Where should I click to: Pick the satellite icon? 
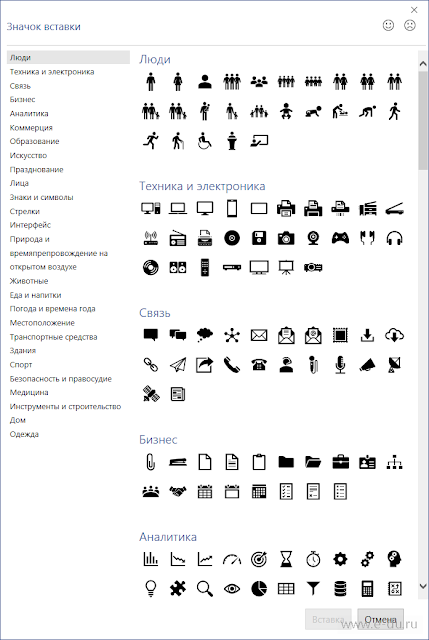pyautogui.click(x=150, y=394)
